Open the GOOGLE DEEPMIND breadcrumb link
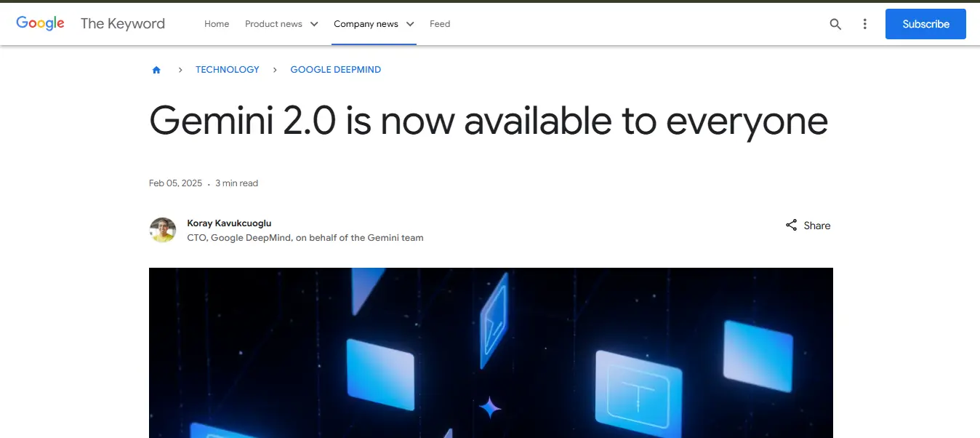 (336, 70)
